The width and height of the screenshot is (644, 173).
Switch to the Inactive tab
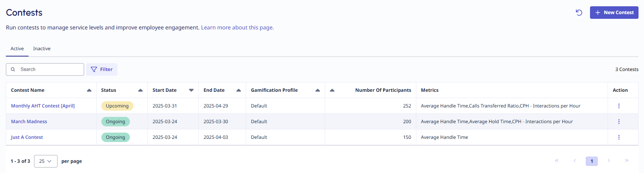pos(42,49)
